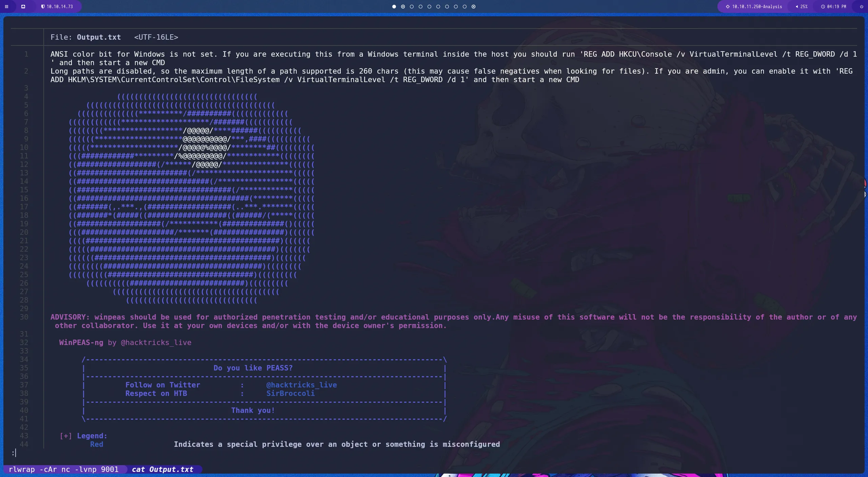
Task: Click the @hacktricks_live Twitter handle
Action: pos(301,385)
